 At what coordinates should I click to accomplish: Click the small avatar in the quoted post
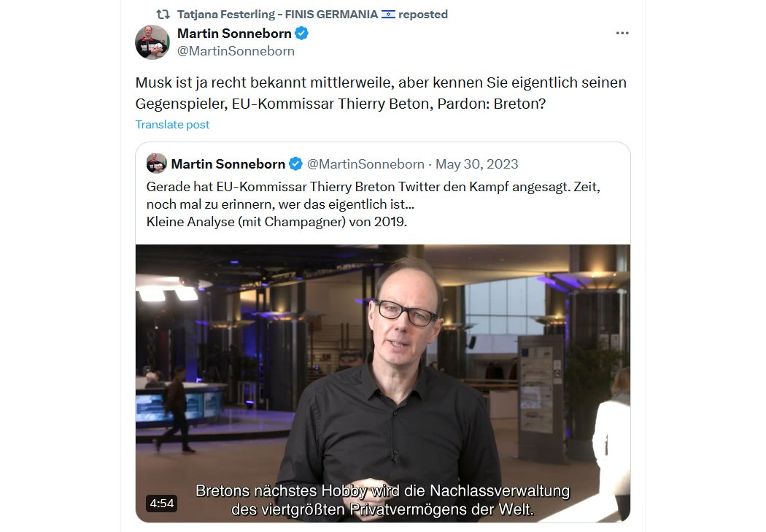point(156,163)
